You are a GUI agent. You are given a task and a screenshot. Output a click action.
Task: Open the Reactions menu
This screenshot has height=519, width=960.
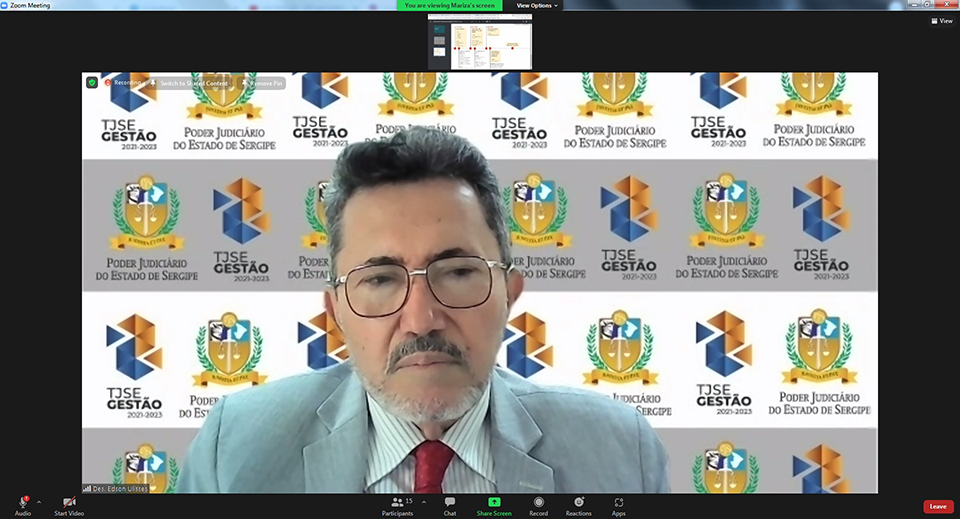tap(578, 502)
